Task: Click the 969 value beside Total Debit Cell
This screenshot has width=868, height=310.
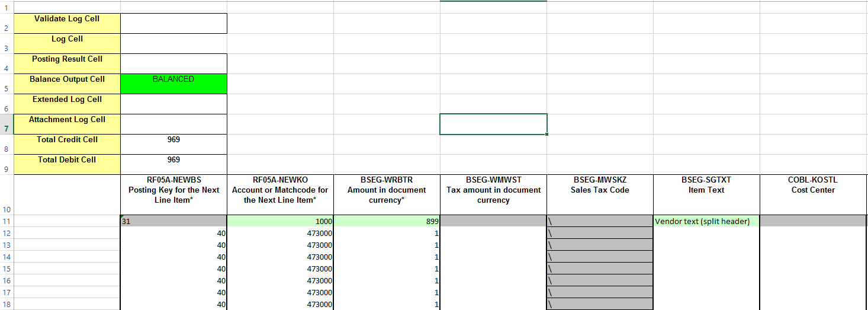Action: click(173, 164)
